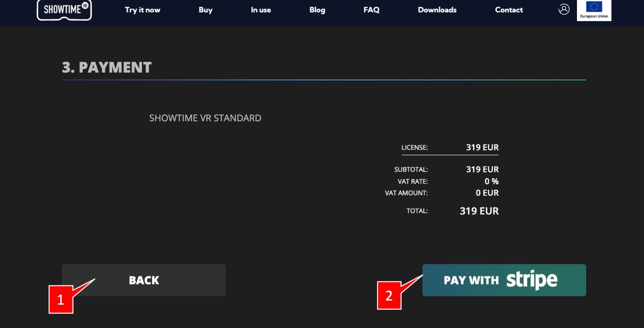
Task: Select the VAT AMOUNT: label
Action: 406,193
